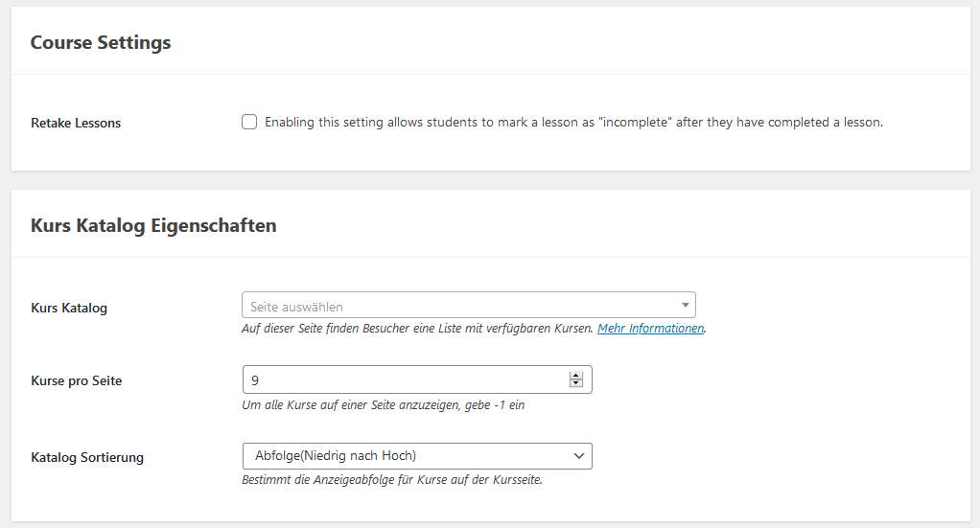Image resolution: width=980 pixels, height=528 pixels.
Task: Click the 'Um alle Kurse auf einer Seite' hint text
Action: (x=384, y=404)
